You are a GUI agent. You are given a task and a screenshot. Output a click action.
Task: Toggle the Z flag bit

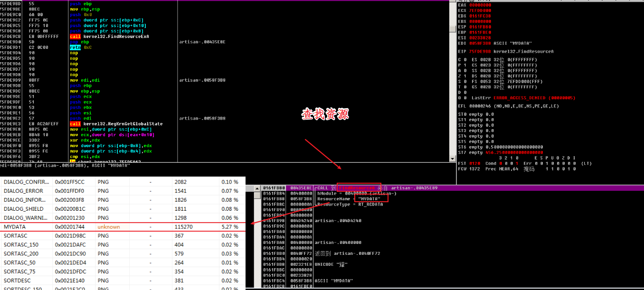464,76
